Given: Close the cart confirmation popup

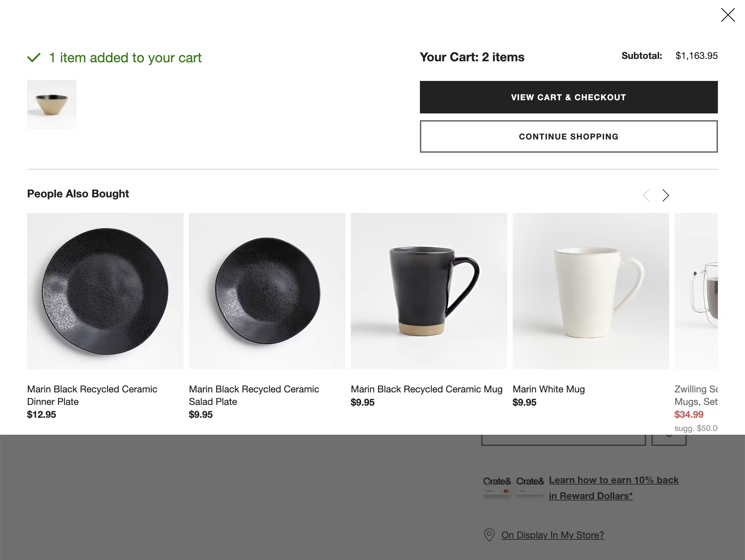Looking at the screenshot, I should point(727,15).
